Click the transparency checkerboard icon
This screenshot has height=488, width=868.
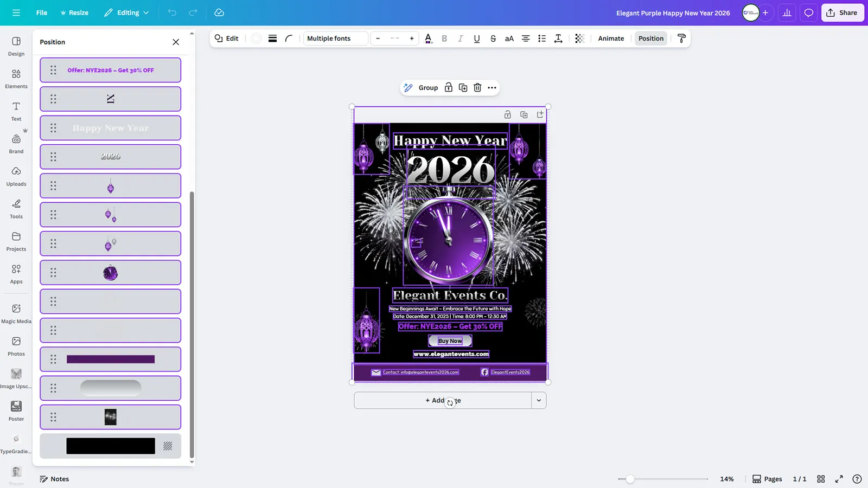[x=579, y=38]
